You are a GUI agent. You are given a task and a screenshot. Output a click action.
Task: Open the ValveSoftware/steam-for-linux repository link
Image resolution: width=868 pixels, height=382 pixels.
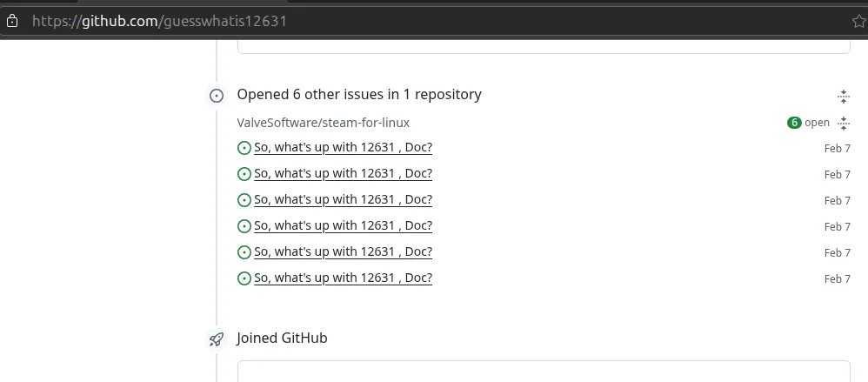click(324, 123)
